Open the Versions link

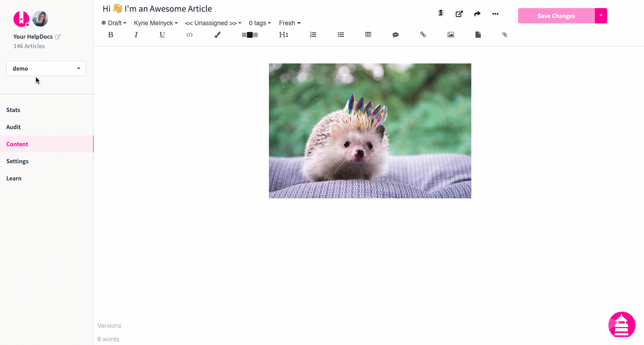coord(109,325)
